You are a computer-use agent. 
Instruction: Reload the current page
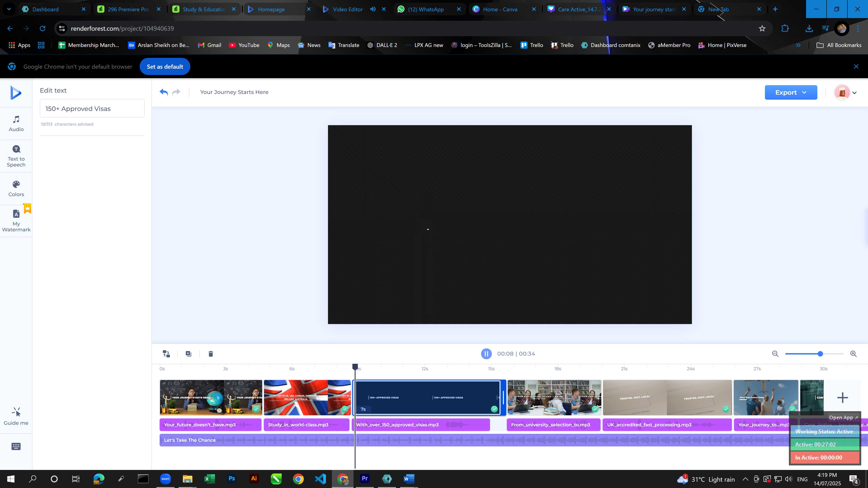click(x=42, y=29)
